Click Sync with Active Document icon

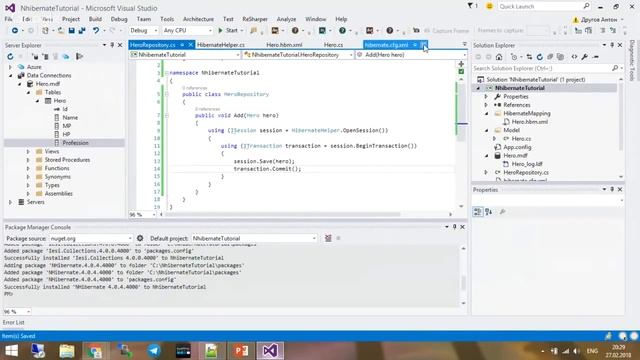tap(529, 57)
